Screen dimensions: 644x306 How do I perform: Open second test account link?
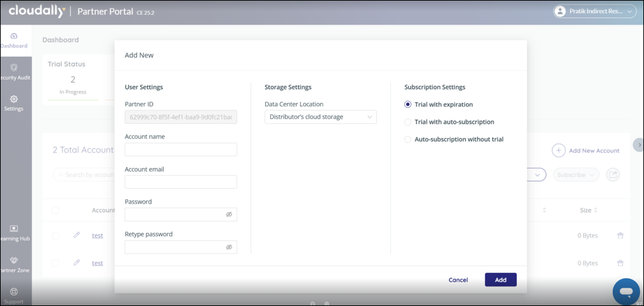[x=97, y=263]
